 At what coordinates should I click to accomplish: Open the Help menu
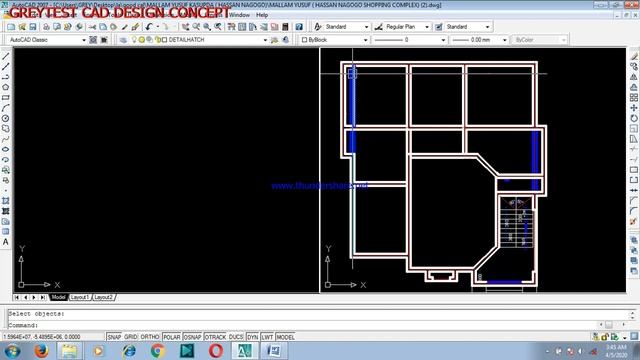pos(262,15)
